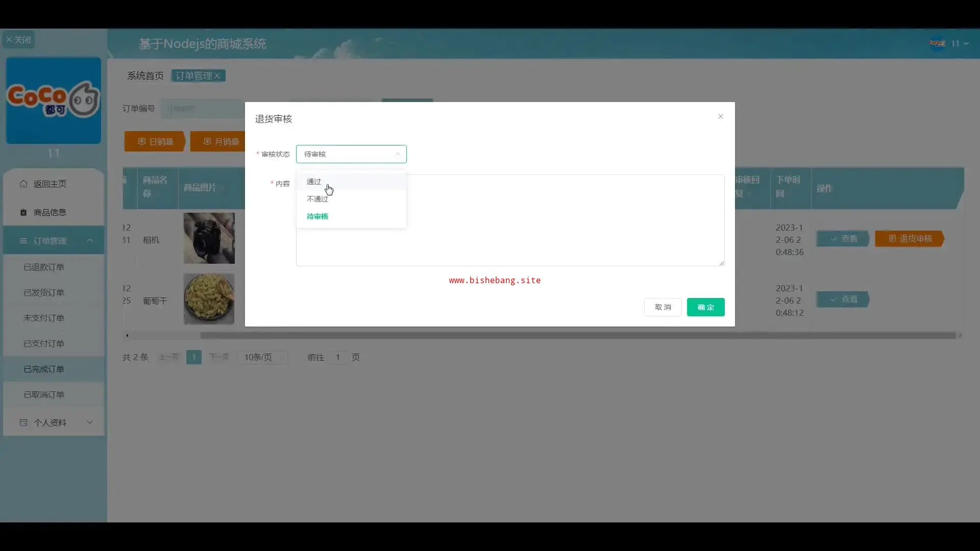The image size is (980, 551).
Task: Click the camera product thumbnail
Action: [209, 238]
